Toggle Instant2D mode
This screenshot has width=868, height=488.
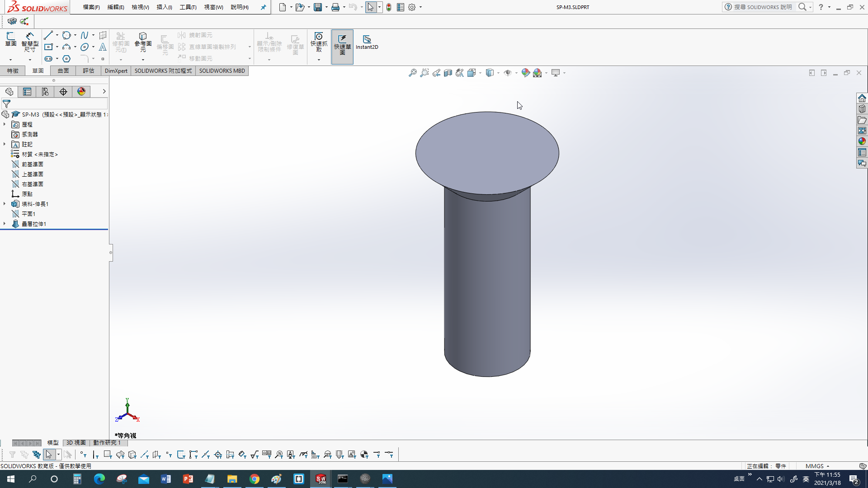(x=367, y=42)
